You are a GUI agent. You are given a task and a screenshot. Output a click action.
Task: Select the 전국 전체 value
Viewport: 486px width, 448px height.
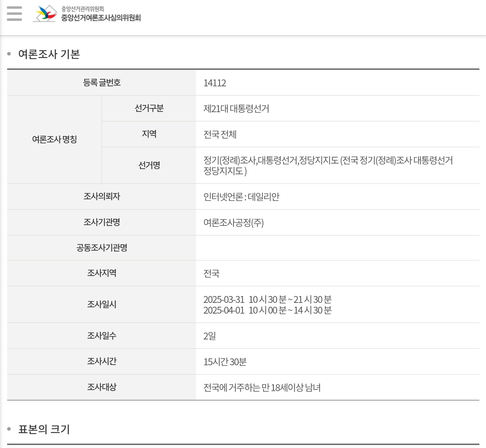pos(220,135)
